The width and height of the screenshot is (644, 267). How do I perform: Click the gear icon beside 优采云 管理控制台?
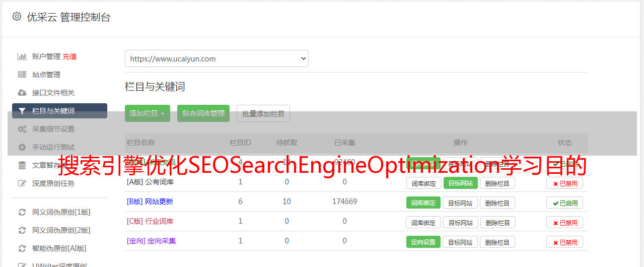[x=17, y=17]
